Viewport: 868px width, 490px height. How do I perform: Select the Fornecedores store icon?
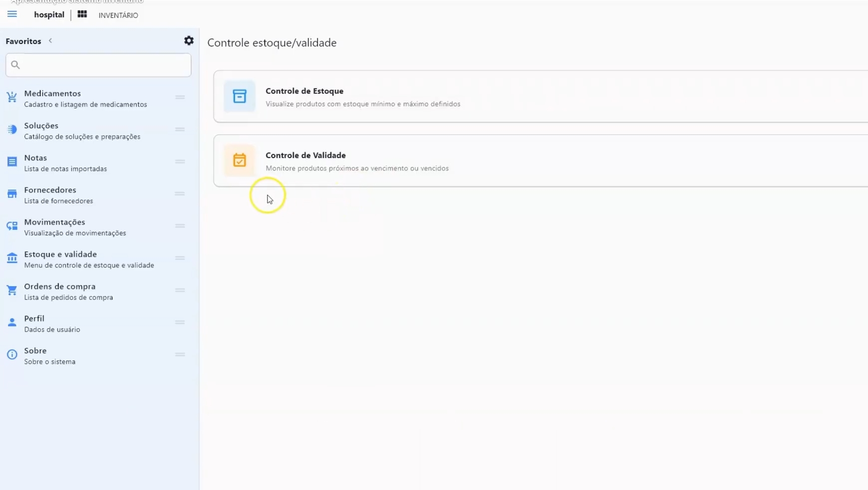[12, 194]
